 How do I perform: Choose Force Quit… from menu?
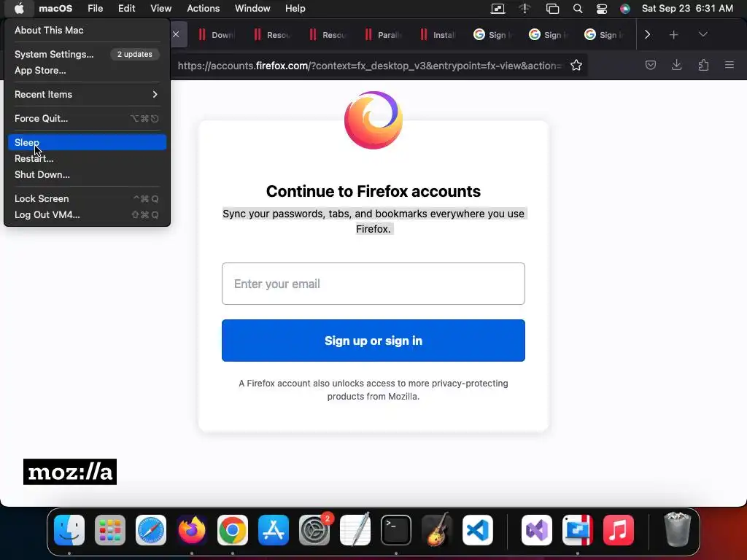tap(87, 119)
